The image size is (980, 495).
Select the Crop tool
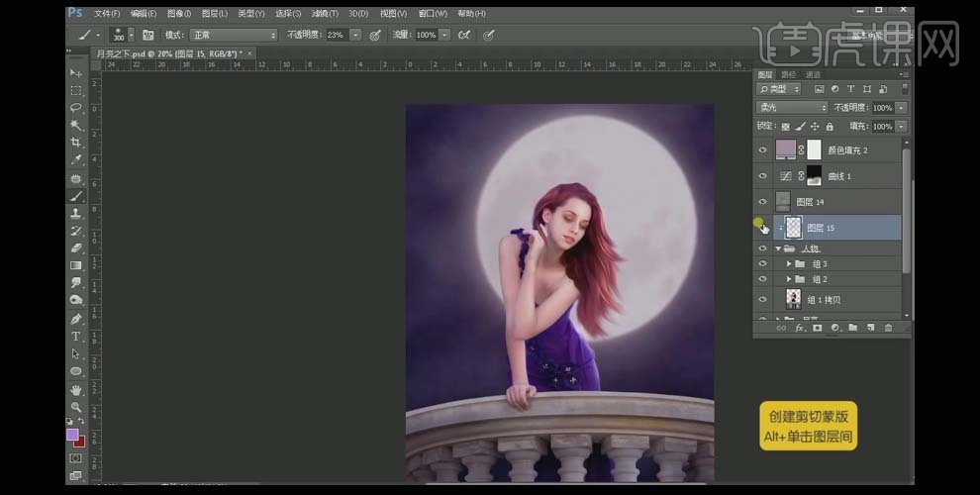[76, 144]
